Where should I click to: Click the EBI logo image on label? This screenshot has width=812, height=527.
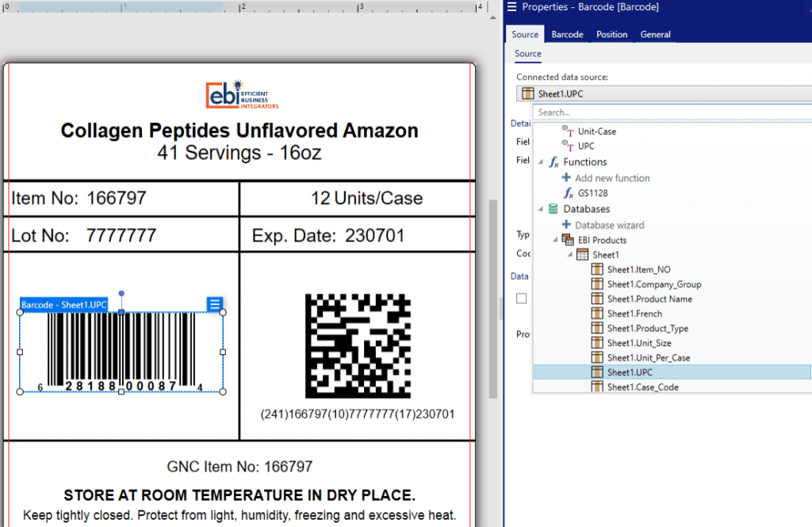(242, 94)
